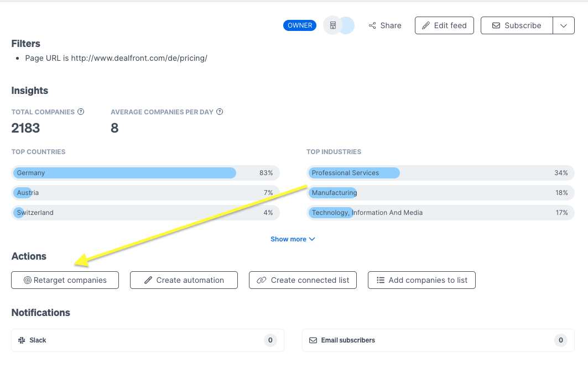Click the envelope icon in Subscribe button
The width and height of the screenshot is (588, 374).
(496, 25)
